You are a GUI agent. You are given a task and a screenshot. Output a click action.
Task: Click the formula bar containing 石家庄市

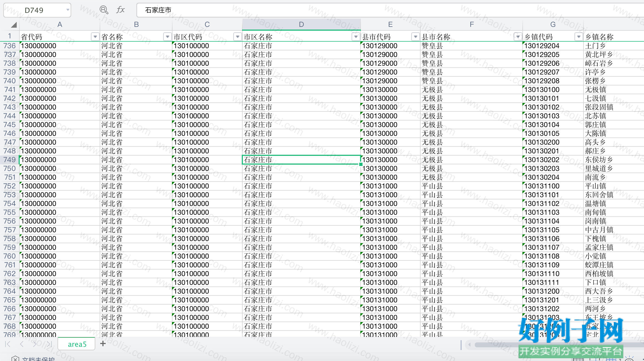[390, 10]
